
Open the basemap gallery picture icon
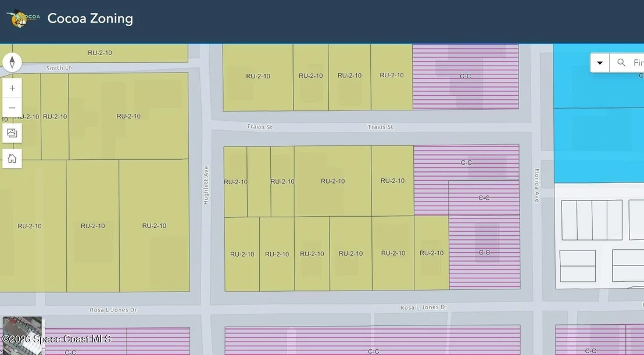(x=12, y=133)
